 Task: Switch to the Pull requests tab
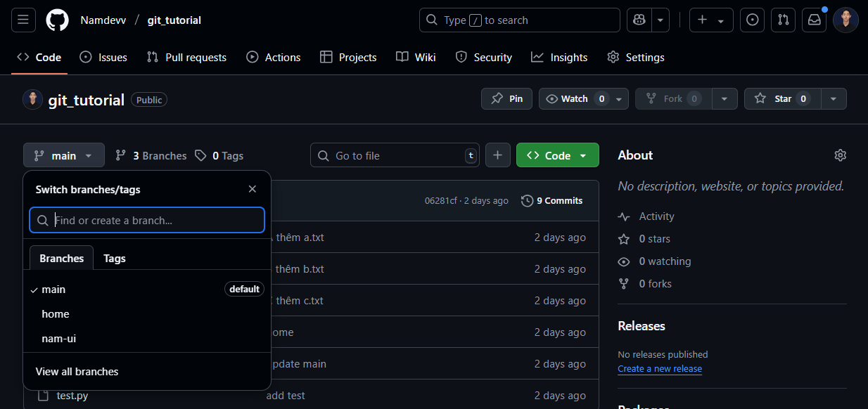tap(186, 57)
